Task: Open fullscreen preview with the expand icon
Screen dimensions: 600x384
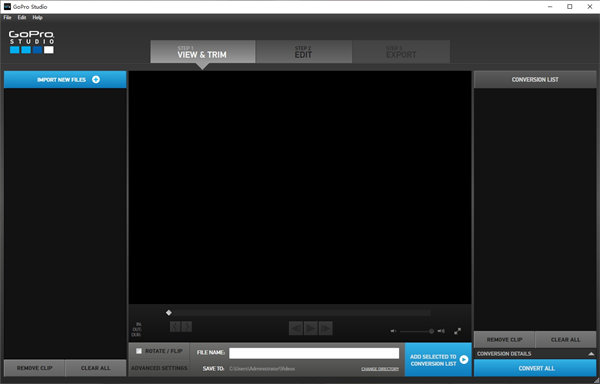Action: pos(458,331)
